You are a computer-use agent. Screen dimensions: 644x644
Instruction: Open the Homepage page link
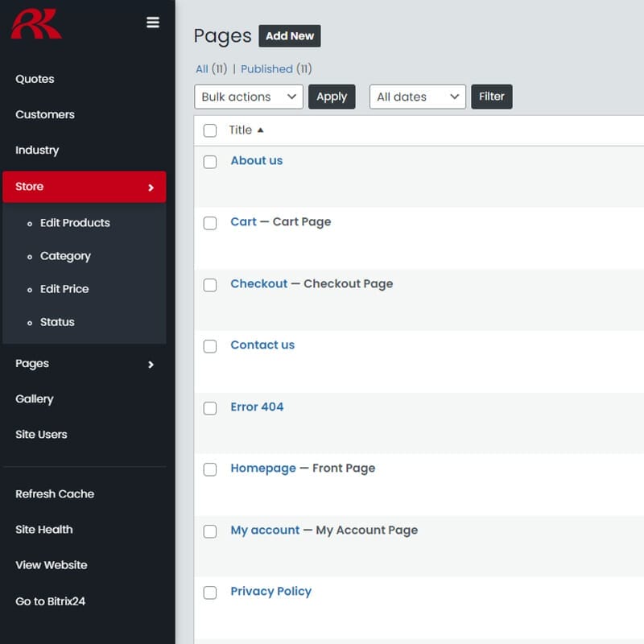(x=263, y=469)
